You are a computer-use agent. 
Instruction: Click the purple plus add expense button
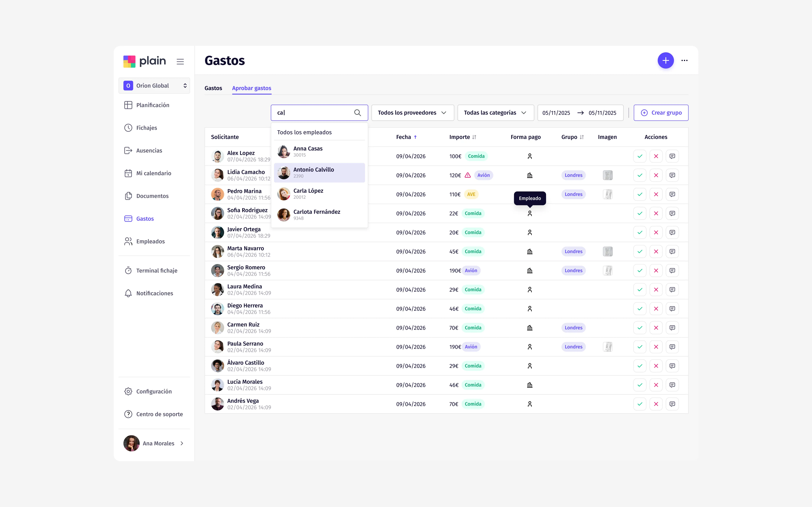coord(666,61)
